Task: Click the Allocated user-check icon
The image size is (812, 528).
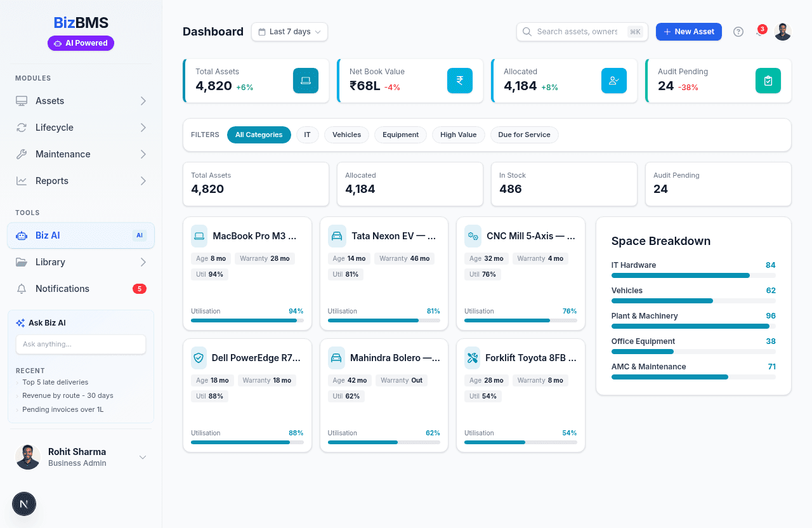Action: pos(613,81)
